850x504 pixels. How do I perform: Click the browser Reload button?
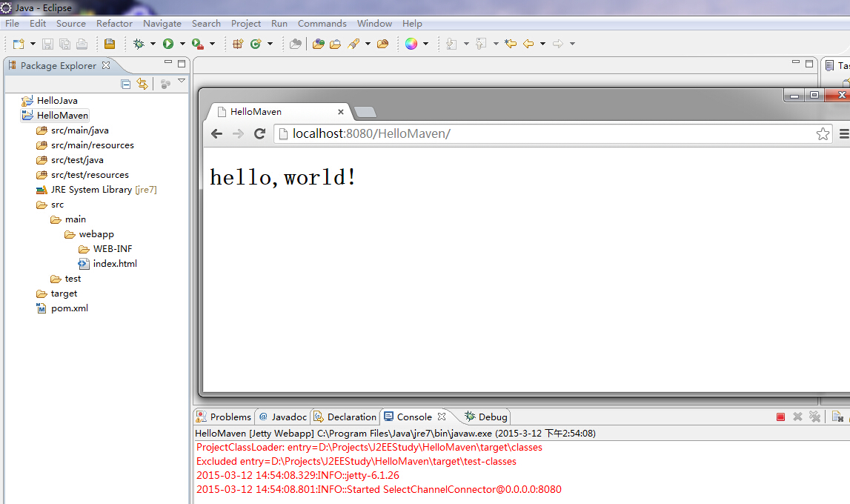click(259, 134)
